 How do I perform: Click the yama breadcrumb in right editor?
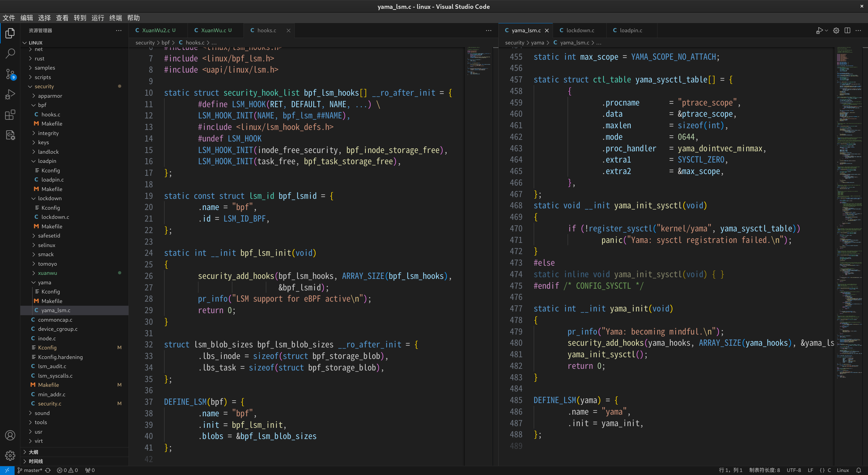point(537,43)
